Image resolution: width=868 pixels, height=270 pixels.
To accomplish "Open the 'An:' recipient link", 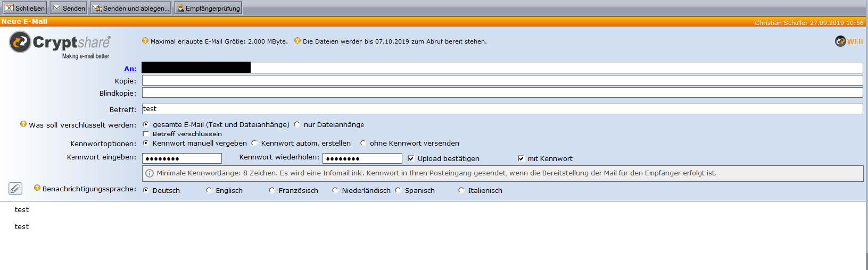I will coord(130,69).
